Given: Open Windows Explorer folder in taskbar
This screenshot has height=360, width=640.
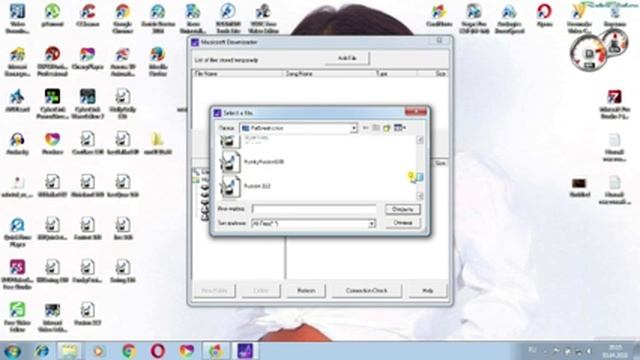Looking at the screenshot, I should point(69,351).
